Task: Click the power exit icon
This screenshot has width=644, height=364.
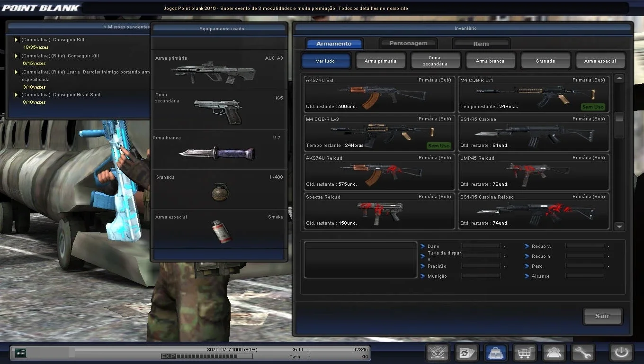Action: 621,353
